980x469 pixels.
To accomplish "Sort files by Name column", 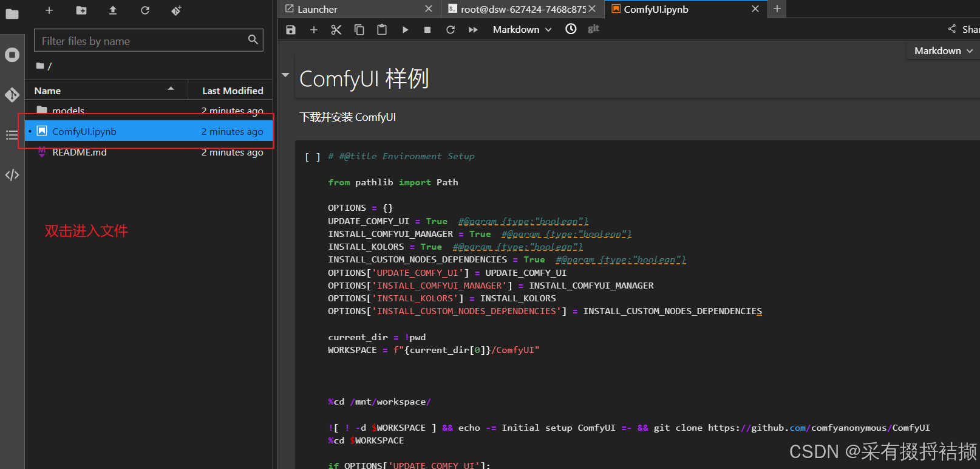I will click(x=106, y=91).
